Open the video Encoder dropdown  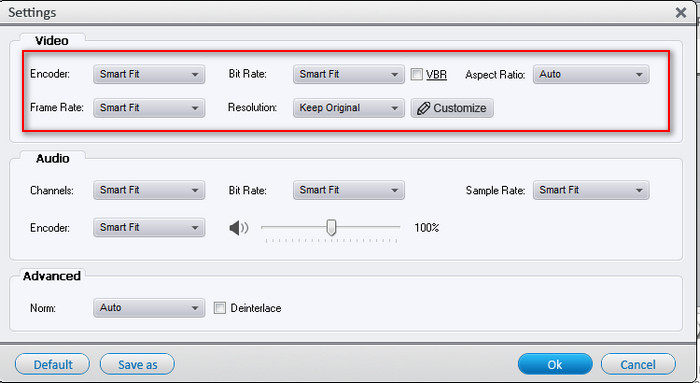pyautogui.click(x=149, y=74)
